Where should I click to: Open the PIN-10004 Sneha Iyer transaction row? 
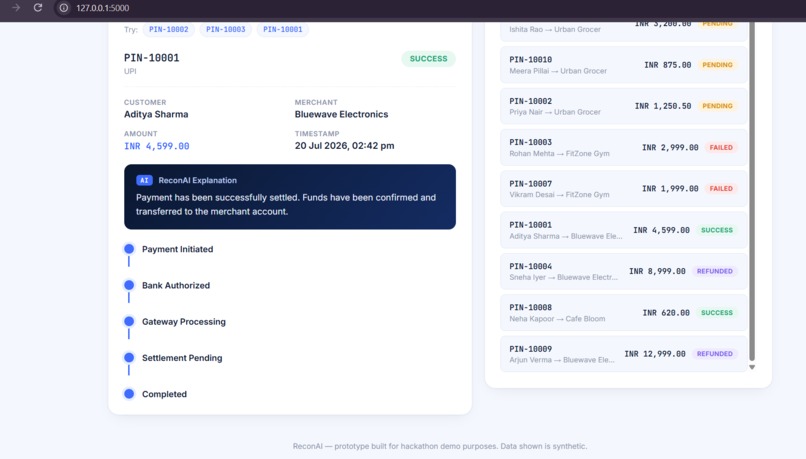click(624, 271)
